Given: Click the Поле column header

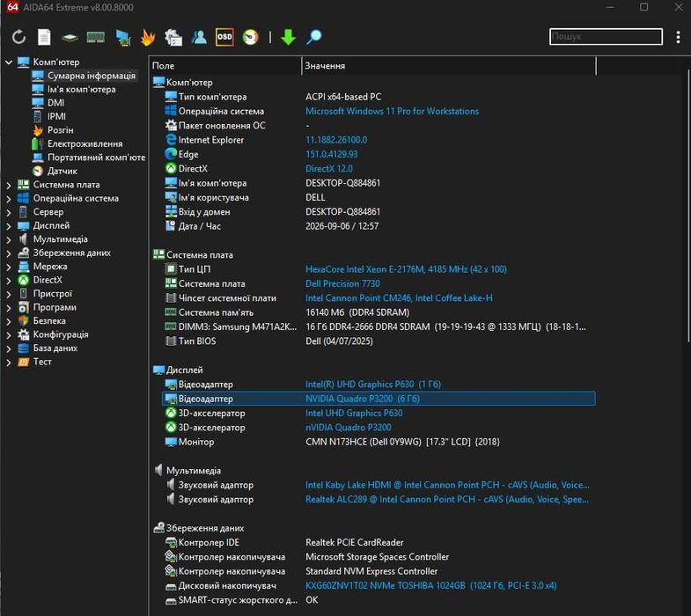Looking at the screenshot, I should (x=225, y=66).
